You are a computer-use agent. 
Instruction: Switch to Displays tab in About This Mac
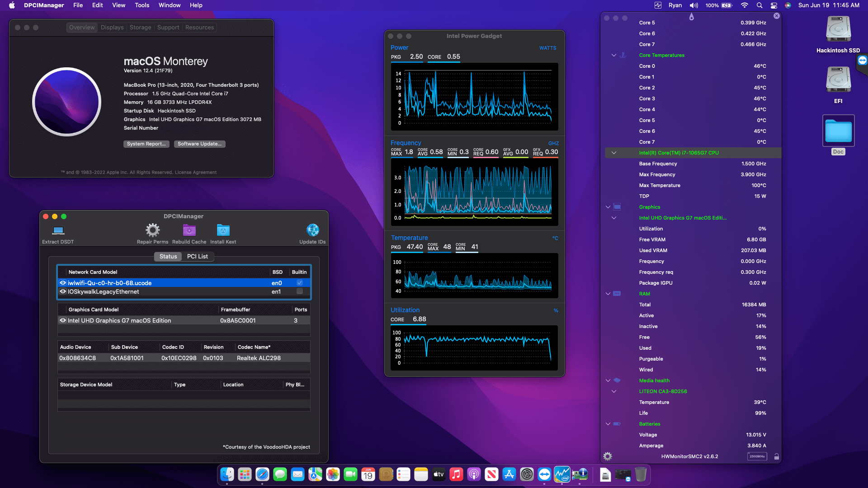(112, 28)
